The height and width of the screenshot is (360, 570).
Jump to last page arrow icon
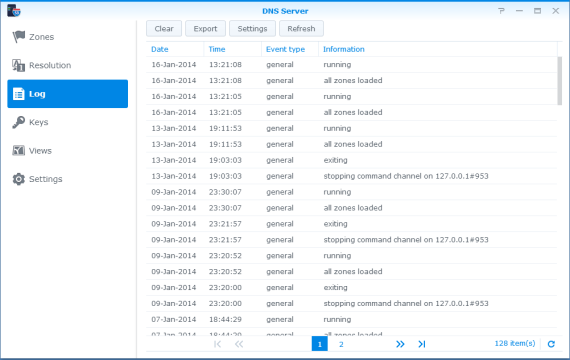(x=422, y=344)
